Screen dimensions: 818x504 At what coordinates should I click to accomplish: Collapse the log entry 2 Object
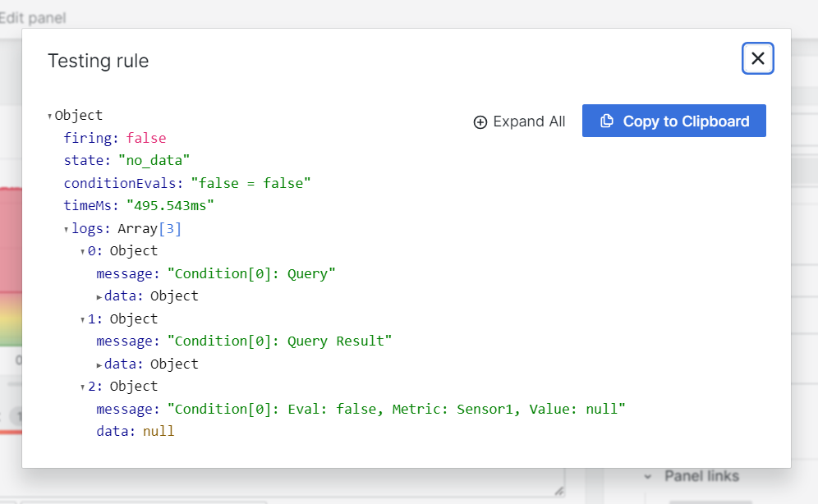tap(82, 387)
